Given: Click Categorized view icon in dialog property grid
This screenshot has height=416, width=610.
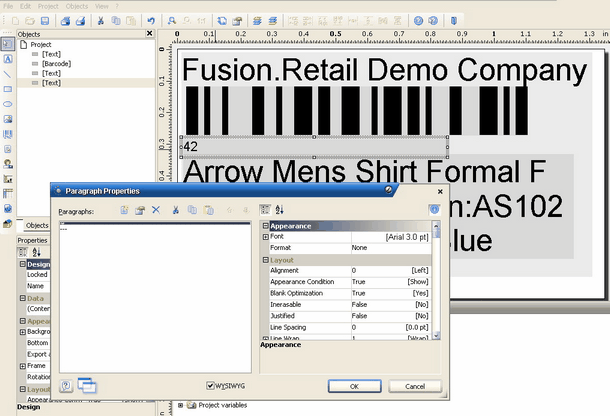Looking at the screenshot, I should pyautogui.click(x=265, y=210).
